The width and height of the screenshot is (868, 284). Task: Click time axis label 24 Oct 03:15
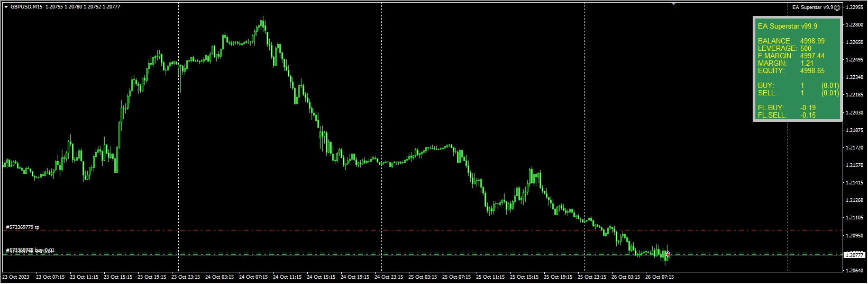click(x=220, y=277)
